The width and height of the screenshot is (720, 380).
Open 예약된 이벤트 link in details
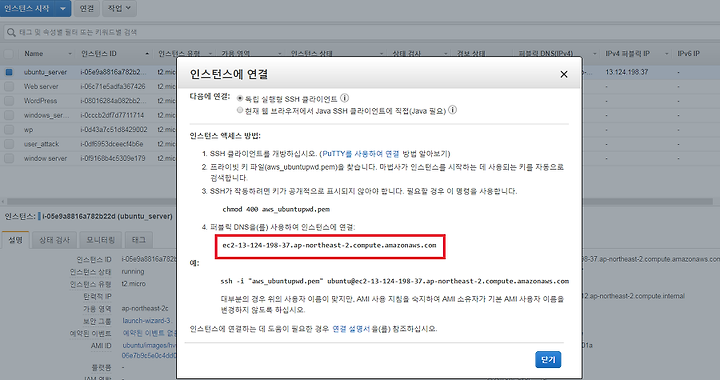149,333
